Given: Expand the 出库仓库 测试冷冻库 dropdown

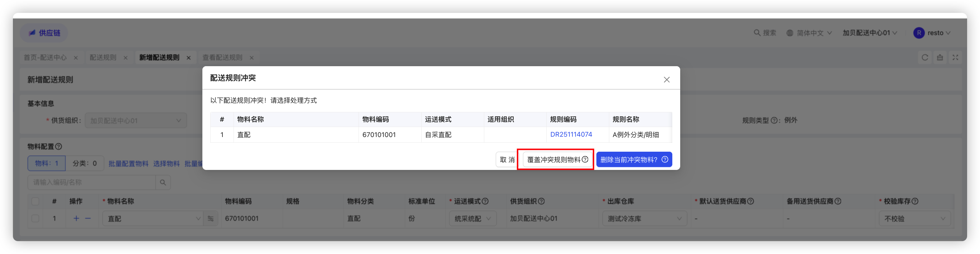Looking at the screenshot, I should 644,219.
